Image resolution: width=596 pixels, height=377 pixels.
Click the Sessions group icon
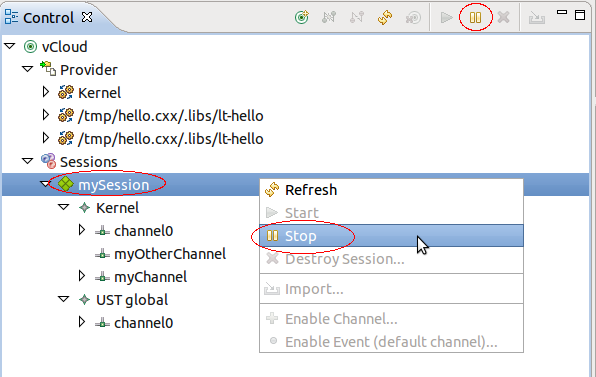pos(48,161)
